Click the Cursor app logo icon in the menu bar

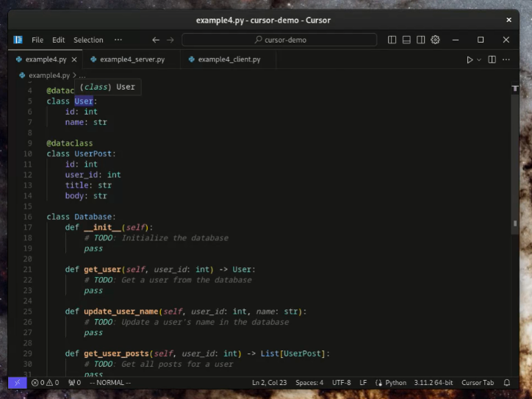pos(18,40)
